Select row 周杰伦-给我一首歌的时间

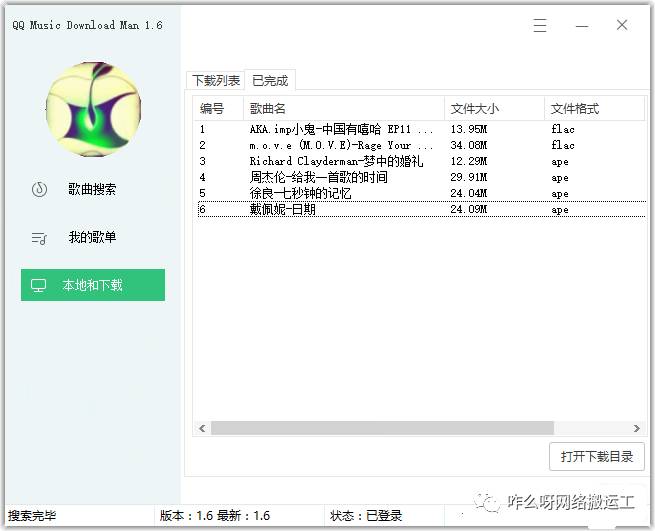tap(421, 177)
